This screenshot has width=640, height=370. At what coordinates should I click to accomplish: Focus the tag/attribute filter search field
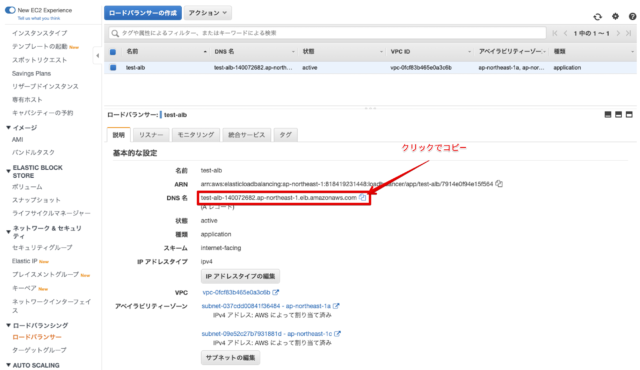coord(327,33)
